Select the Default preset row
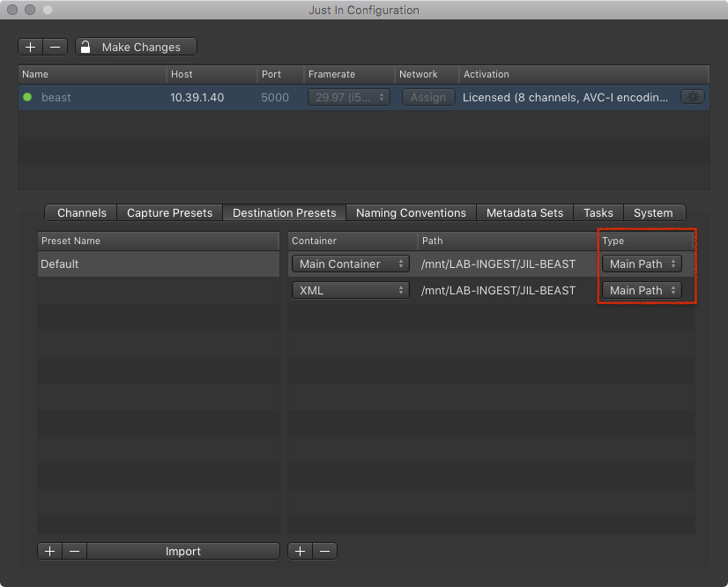This screenshot has height=587, width=728. (x=159, y=264)
